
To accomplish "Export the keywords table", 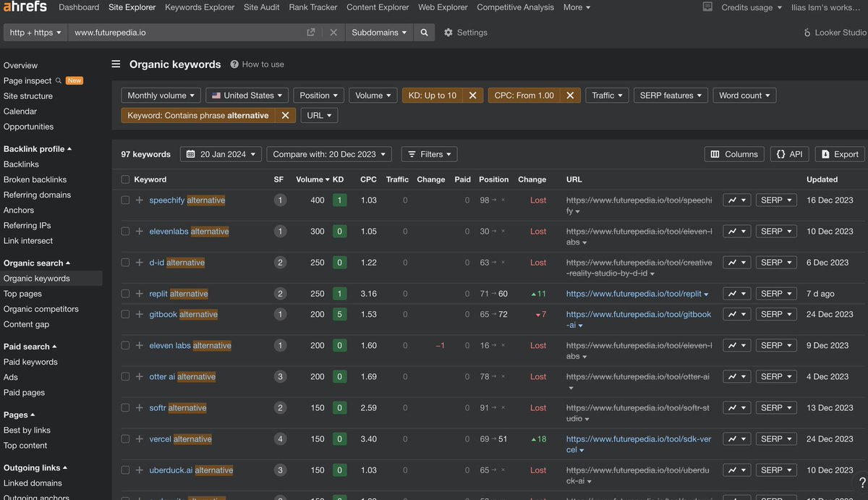I will tap(840, 154).
